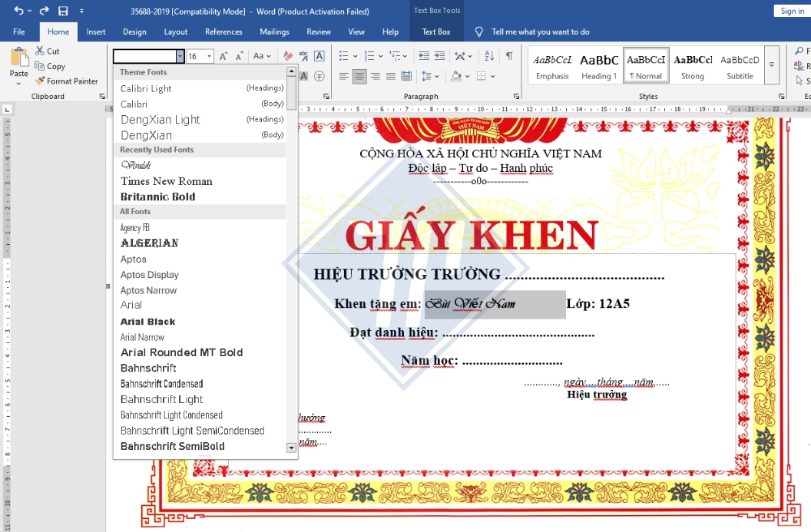Click font list scroll down arrow
This screenshot has width=811, height=532.
[291, 448]
